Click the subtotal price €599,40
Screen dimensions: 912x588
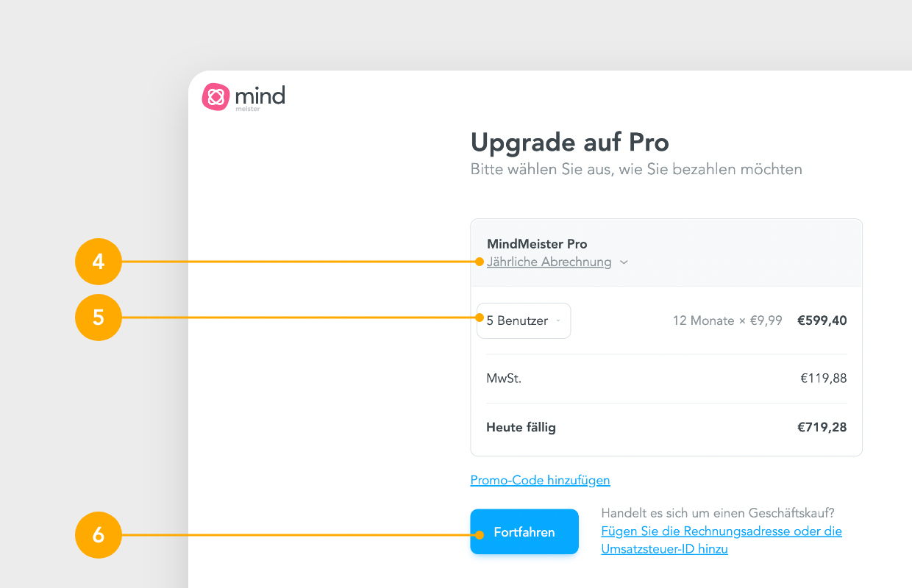[822, 320]
